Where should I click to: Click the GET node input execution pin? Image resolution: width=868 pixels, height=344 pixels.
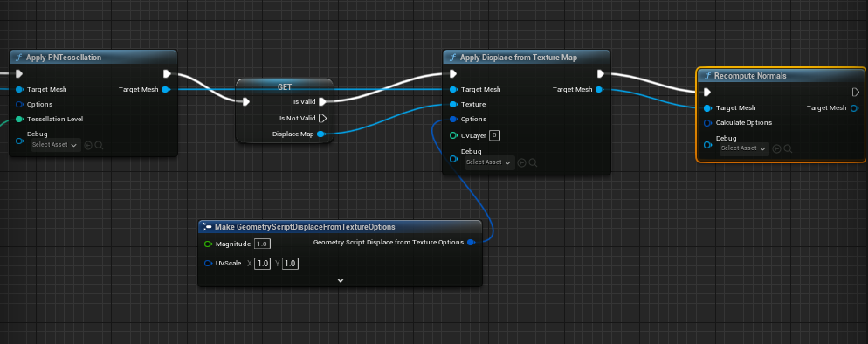(x=245, y=102)
